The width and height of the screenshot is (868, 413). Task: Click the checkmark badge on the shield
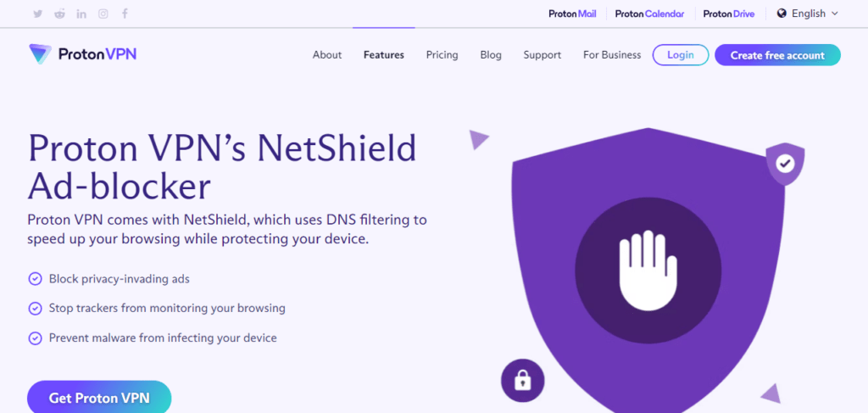[786, 163]
